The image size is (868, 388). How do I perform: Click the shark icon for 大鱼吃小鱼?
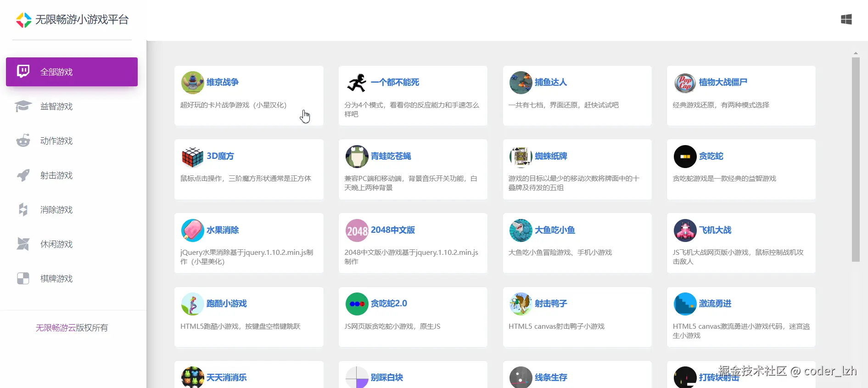tap(521, 231)
